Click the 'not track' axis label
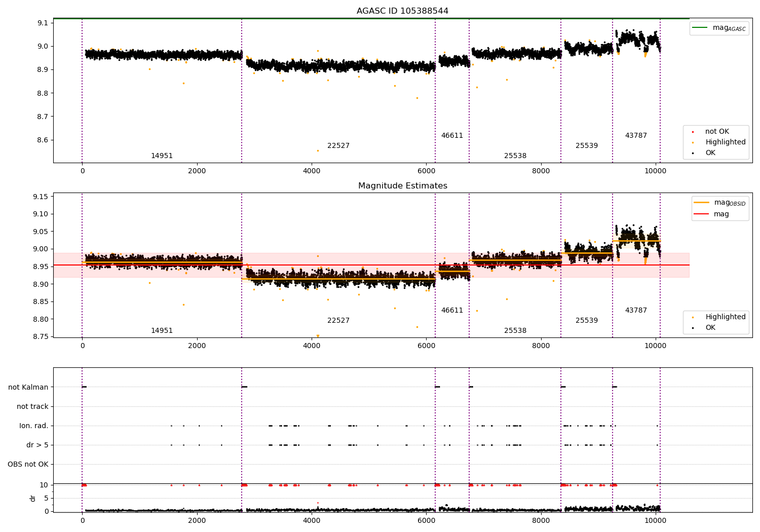The width and height of the screenshot is (760, 532). tap(32, 407)
